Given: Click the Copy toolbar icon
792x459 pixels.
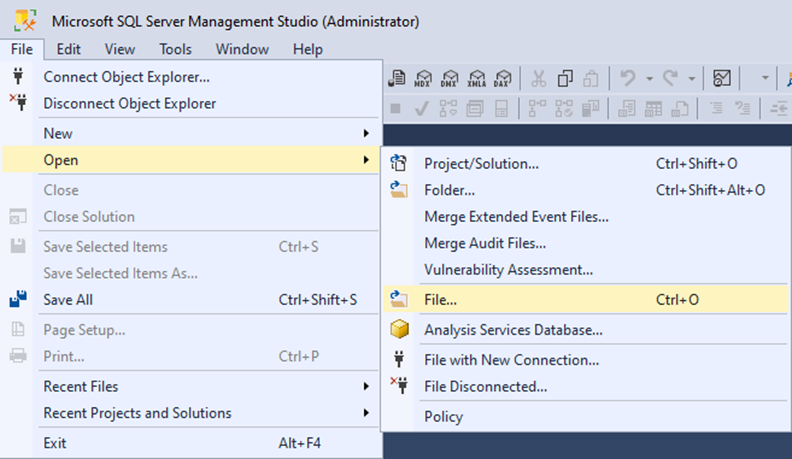Looking at the screenshot, I should [565, 78].
